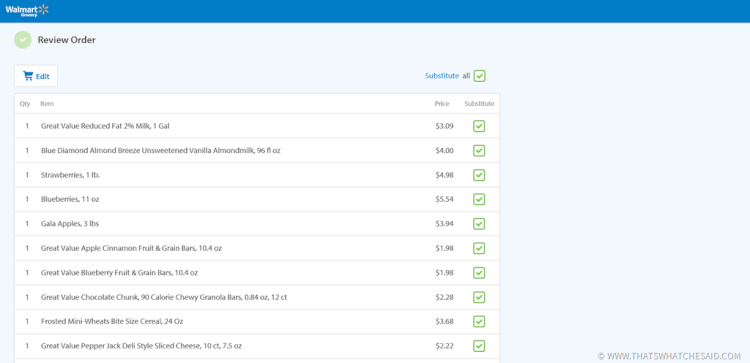Click the Substitute column header
750x363 pixels.
click(479, 104)
